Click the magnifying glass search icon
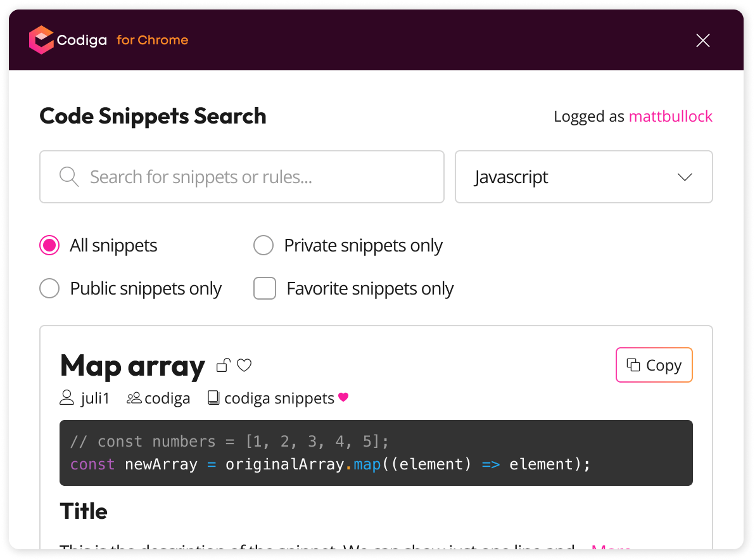 pyautogui.click(x=69, y=177)
